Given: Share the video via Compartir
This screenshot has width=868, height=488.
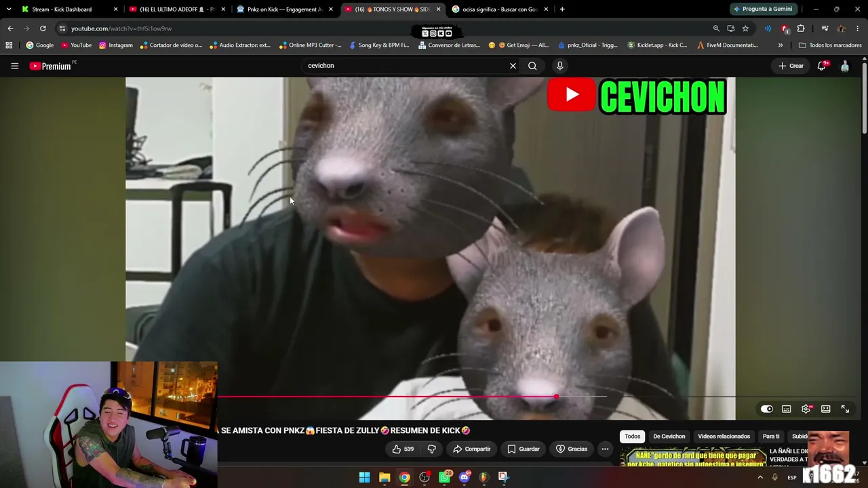Looking at the screenshot, I should [471, 449].
